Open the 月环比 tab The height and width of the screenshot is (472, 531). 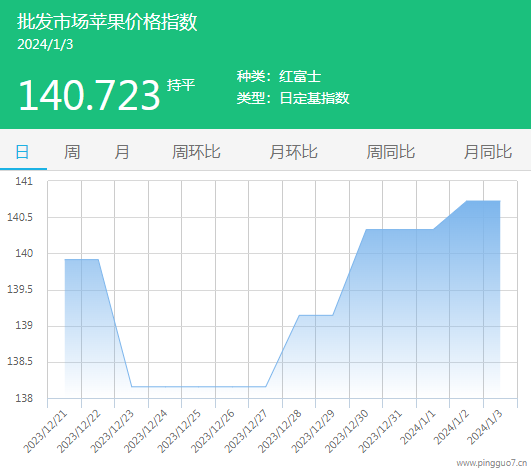[294, 152]
